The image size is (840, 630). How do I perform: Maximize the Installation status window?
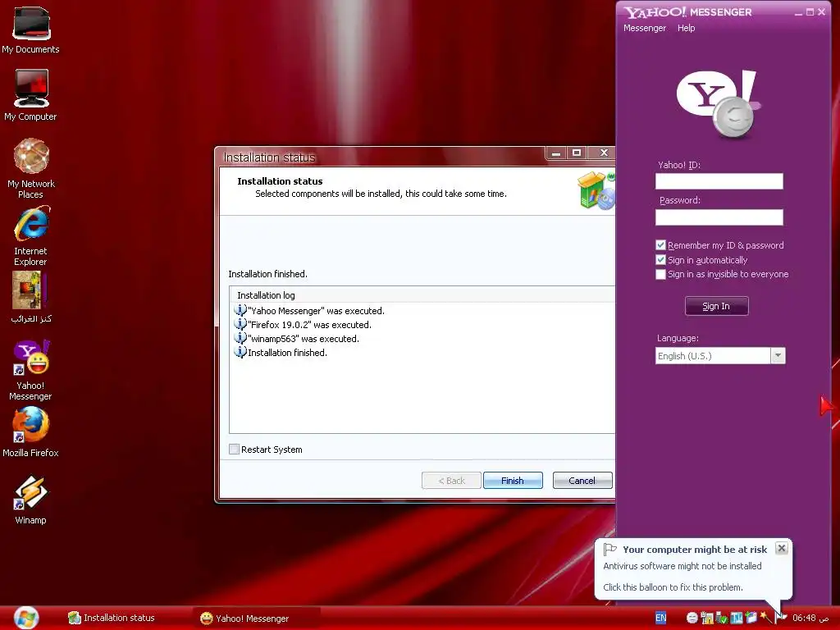pos(577,153)
